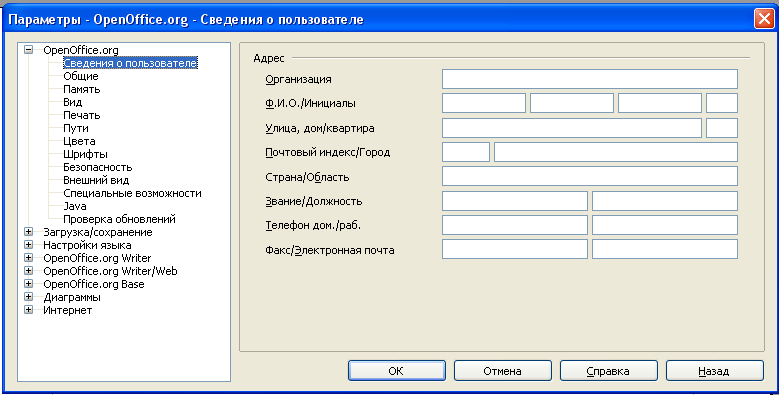Click the Звание title field
This screenshot has width=779, height=395.
pos(515,201)
